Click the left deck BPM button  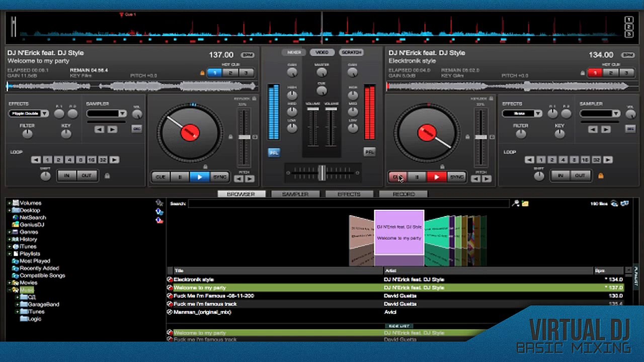(x=247, y=55)
